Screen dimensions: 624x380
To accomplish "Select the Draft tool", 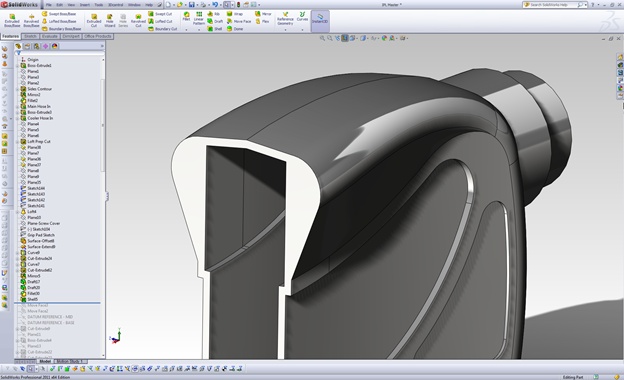I will [x=215, y=21].
